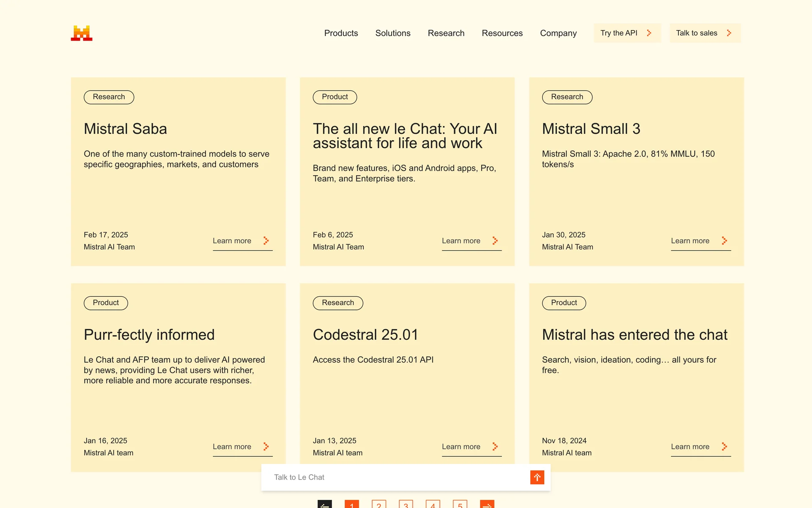Screen dimensions: 812x508
Task: Expand the Company menu
Action: coord(558,33)
